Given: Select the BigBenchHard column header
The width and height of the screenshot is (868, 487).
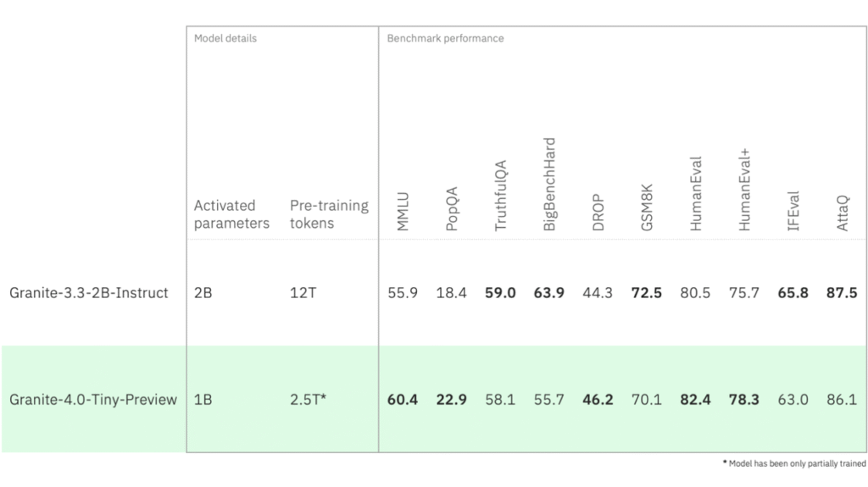Looking at the screenshot, I should coord(549,184).
